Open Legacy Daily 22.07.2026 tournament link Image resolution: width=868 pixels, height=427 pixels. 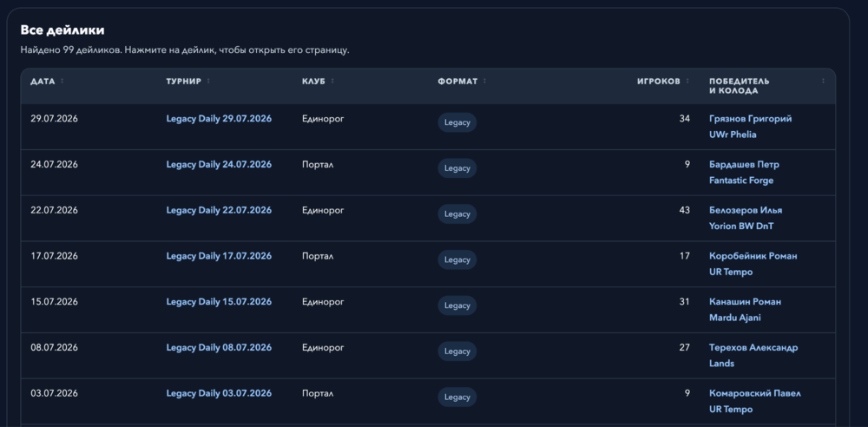[219, 210]
